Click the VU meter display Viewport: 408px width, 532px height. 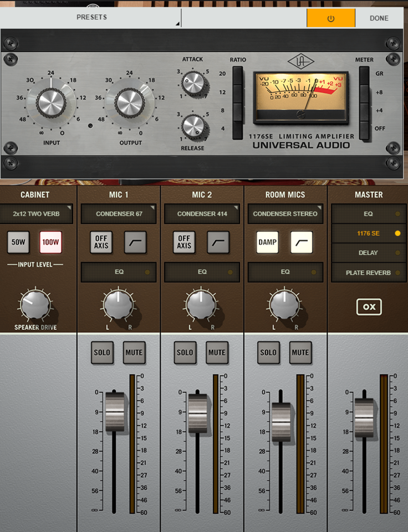[301, 98]
